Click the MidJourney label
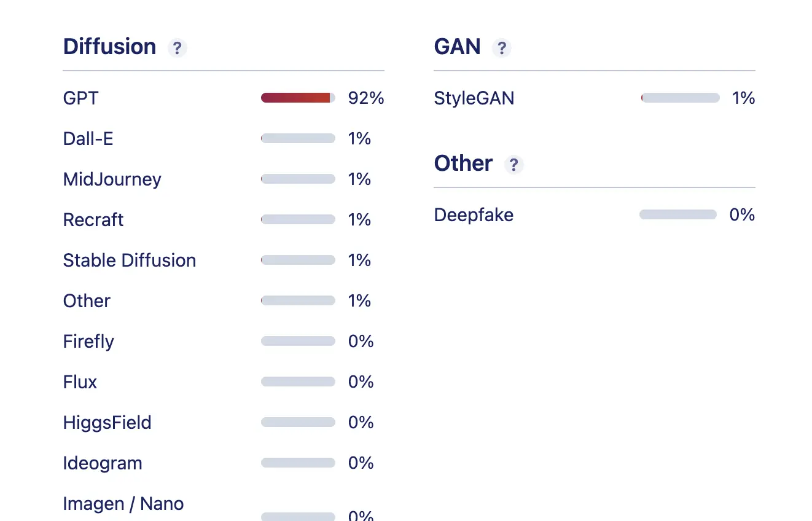 (x=112, y=179)
